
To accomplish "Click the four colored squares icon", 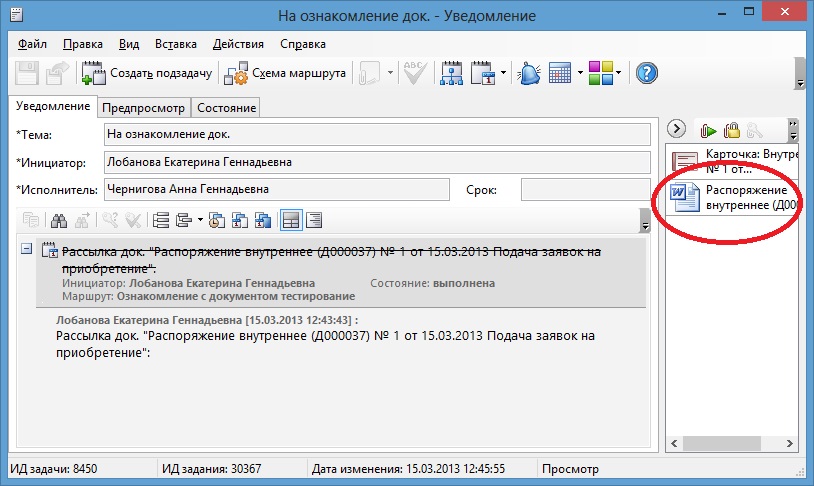I will click(599, 73).
